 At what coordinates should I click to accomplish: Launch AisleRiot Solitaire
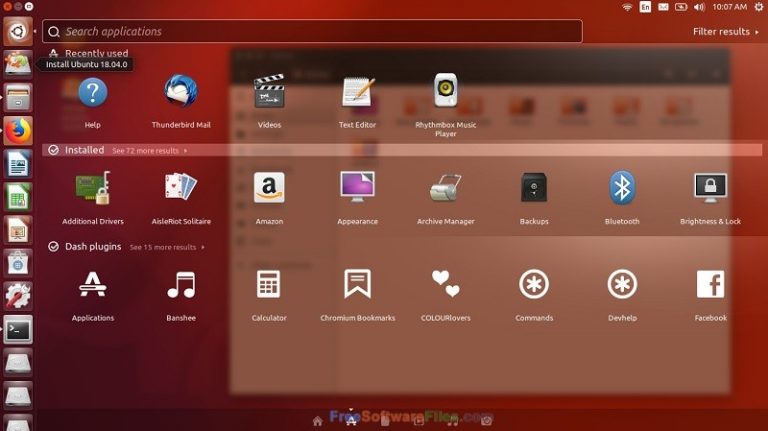pos(181,198)
